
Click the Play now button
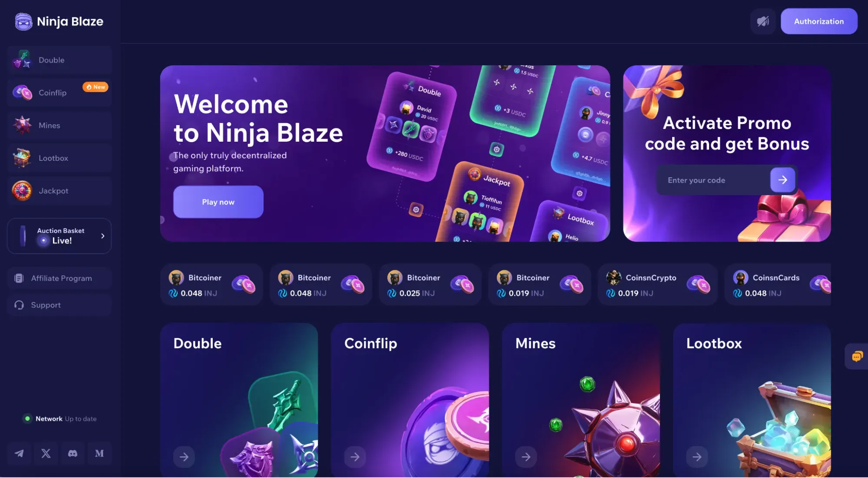218,202
